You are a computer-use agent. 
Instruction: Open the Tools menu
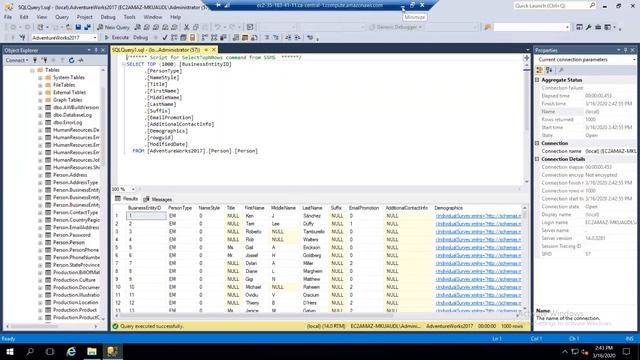(129, 17)
